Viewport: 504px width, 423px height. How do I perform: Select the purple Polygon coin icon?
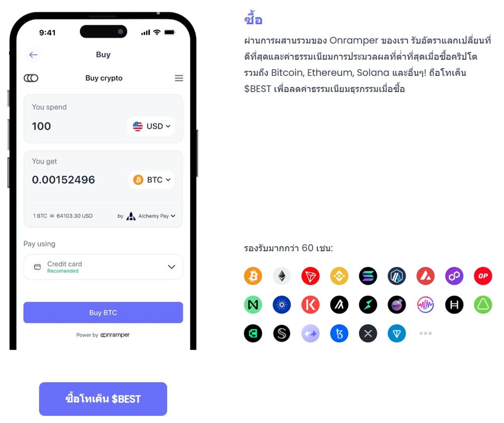tap(454, 276)
